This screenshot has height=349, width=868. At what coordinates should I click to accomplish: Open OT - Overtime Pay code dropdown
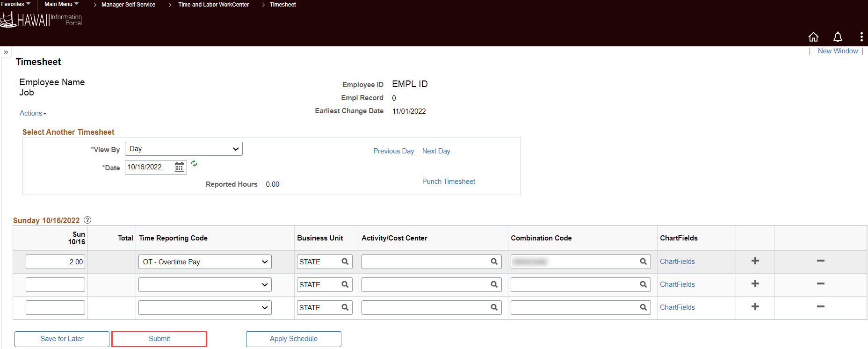pyautogui.click(x=205, y=262)
